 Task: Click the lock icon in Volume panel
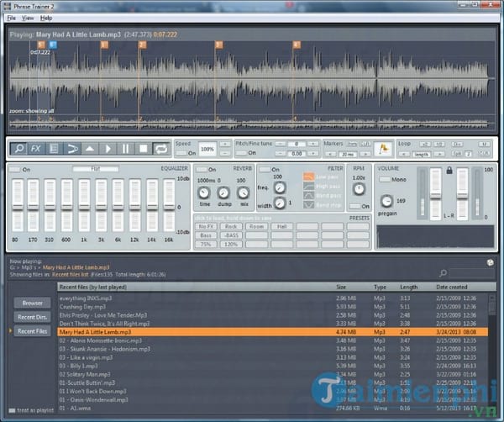coord(449,170)
